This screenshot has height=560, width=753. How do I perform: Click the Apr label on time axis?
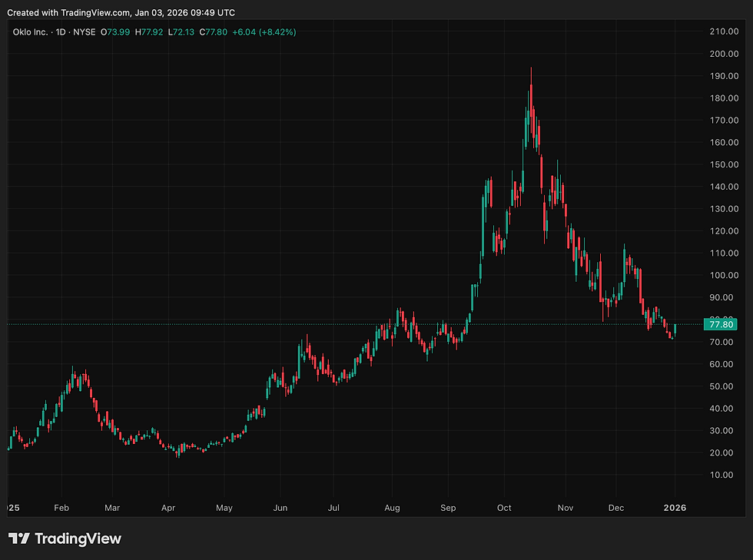[x=168, y=508]
